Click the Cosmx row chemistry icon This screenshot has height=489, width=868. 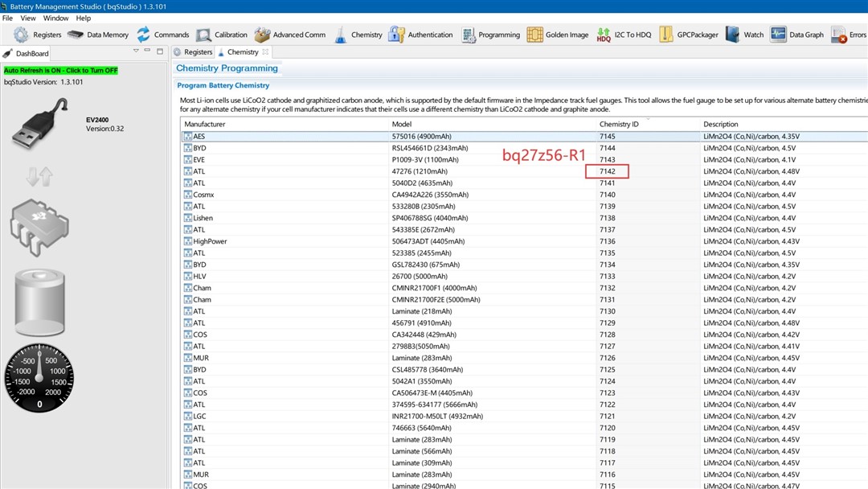pyautogui.click(x=187, y=195)
